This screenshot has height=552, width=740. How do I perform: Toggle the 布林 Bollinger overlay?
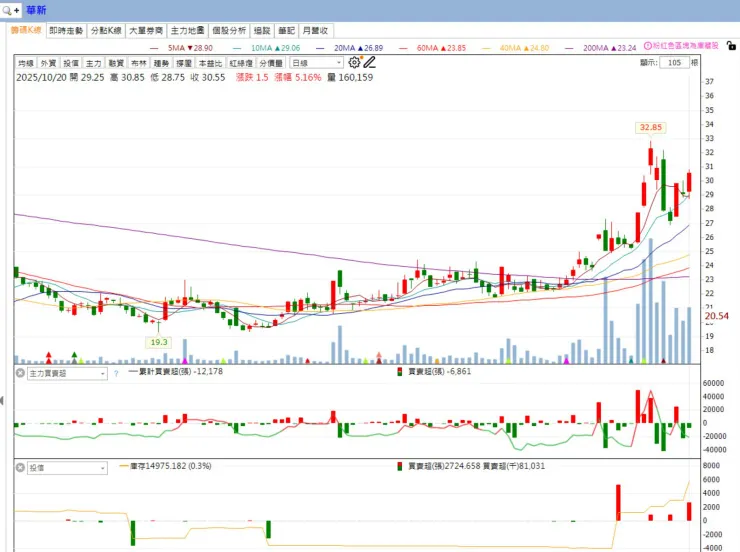139,63
